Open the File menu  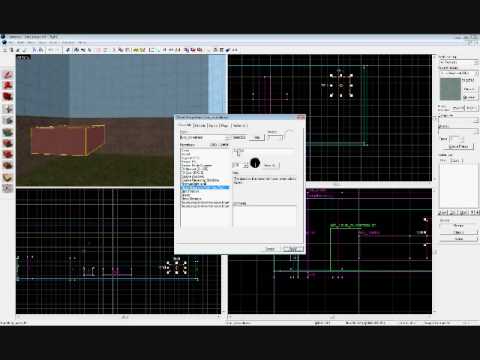tap(11, 43)
